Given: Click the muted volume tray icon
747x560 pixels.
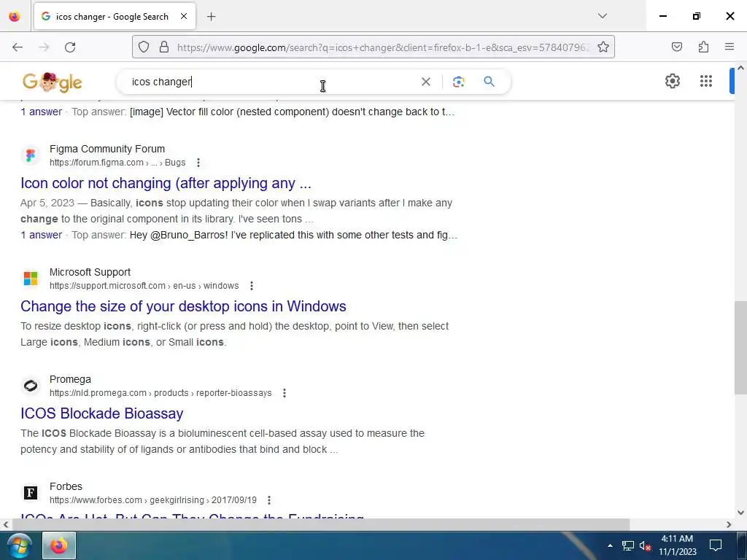Looking at the screenshot, I should [x=646, y=545].
